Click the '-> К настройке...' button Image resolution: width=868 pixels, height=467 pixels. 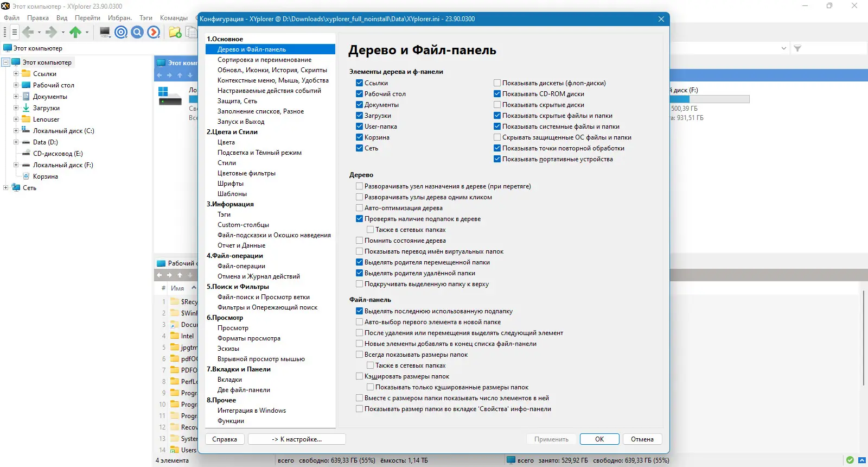(297, 439)
